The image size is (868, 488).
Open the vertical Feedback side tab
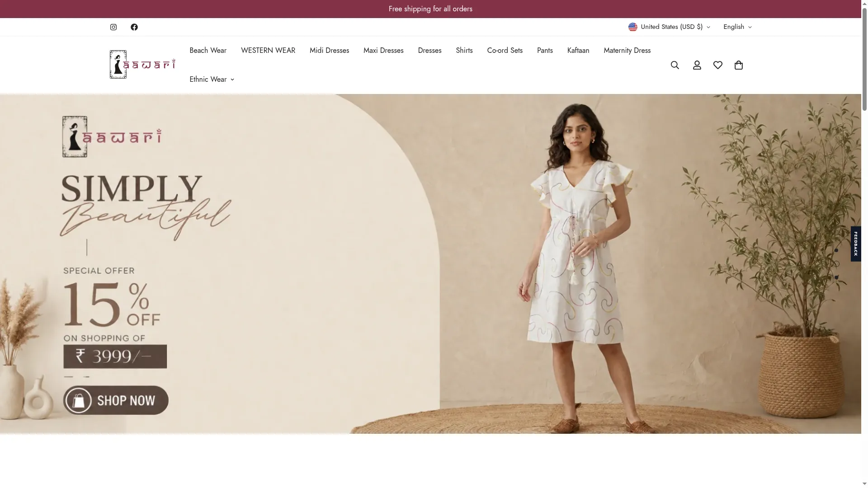pos(856,244)
